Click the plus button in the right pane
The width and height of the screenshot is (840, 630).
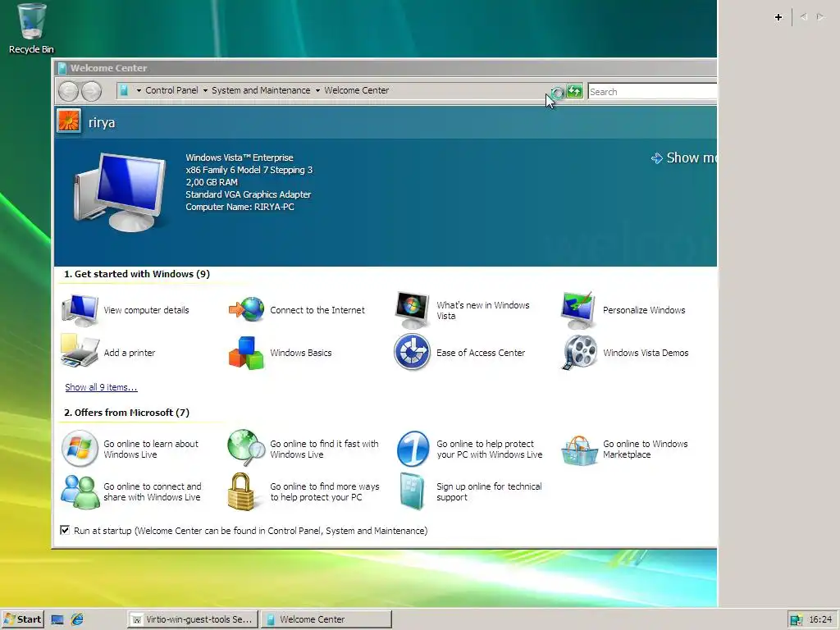[x=778, y=17]
